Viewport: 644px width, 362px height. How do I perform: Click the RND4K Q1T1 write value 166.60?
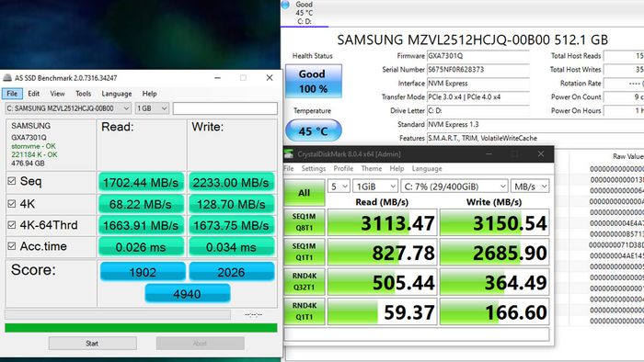tap(495, 311)
